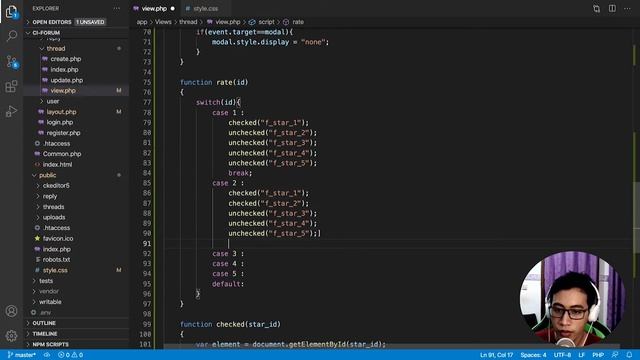Click unsaved dot on view.php tab
The image size is (640, 360).
pos(173,9)
